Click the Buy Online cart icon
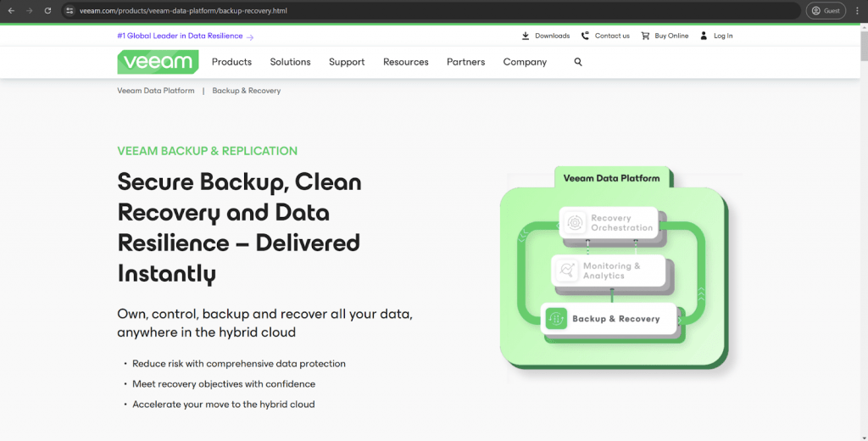Viewport: 868px width, 441px height. tap(645, 36)
